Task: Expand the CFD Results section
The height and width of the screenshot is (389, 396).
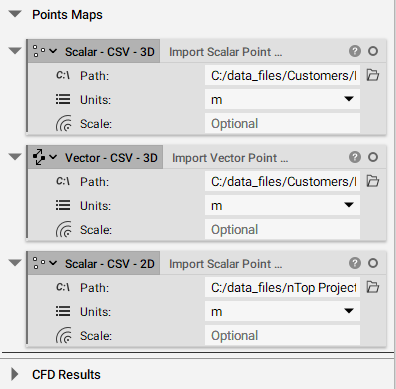Action: pyautogui.click(x=14, y=374)
